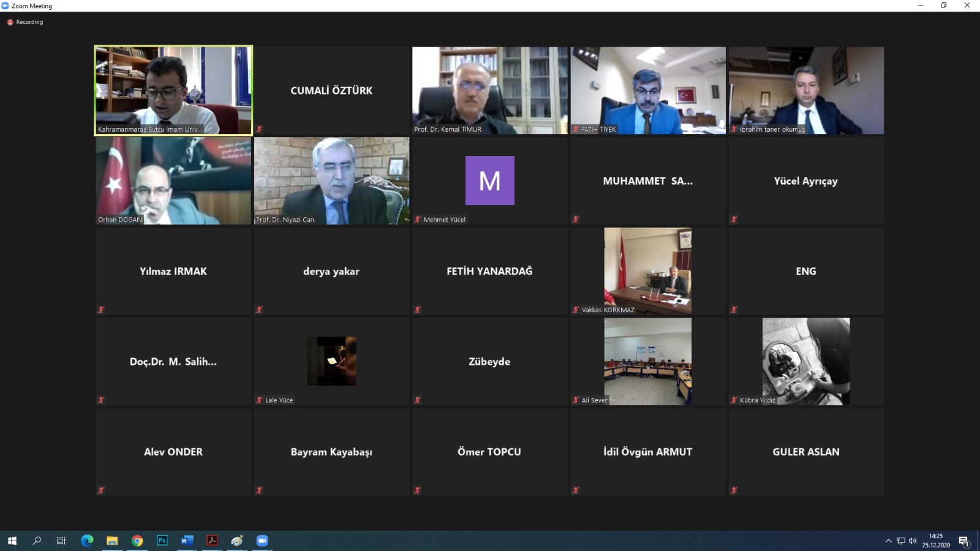Expand the hidden system tray icons
The height and width of the screenshot is (551, 980).
[x=888, y=541]
